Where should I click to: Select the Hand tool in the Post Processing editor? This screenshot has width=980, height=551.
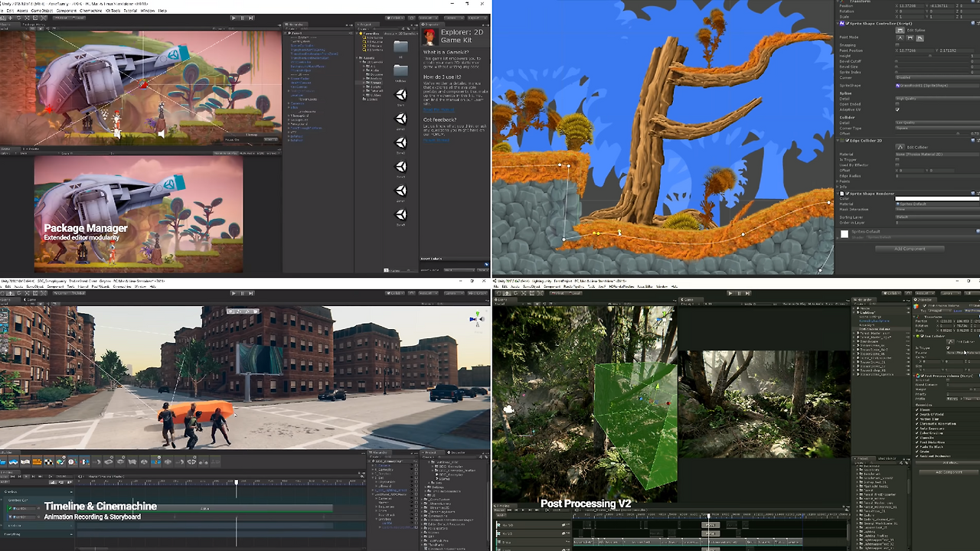pos(498,293)
